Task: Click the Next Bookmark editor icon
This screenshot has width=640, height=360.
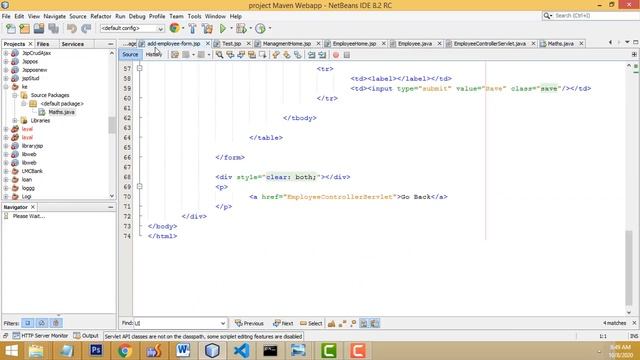Action: tap(287, 55)
